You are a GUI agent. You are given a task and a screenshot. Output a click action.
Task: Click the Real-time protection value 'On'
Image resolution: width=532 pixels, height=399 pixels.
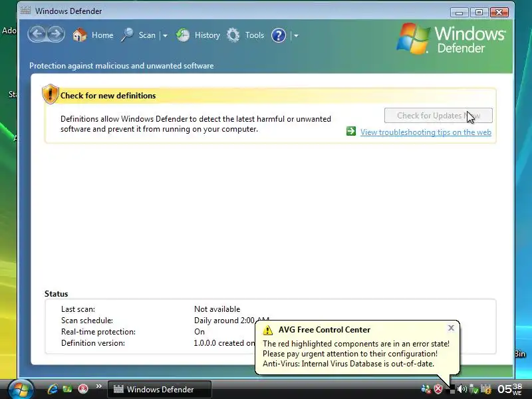199,332
